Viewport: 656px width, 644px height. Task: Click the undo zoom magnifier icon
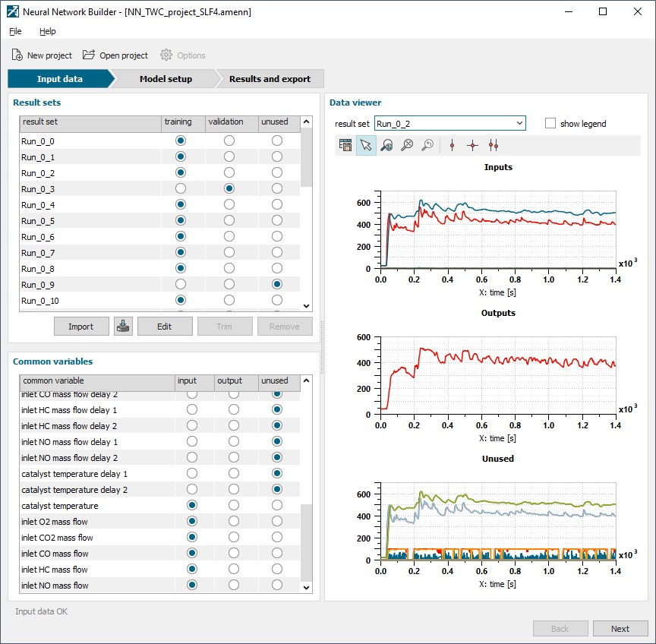click(427, 145)
